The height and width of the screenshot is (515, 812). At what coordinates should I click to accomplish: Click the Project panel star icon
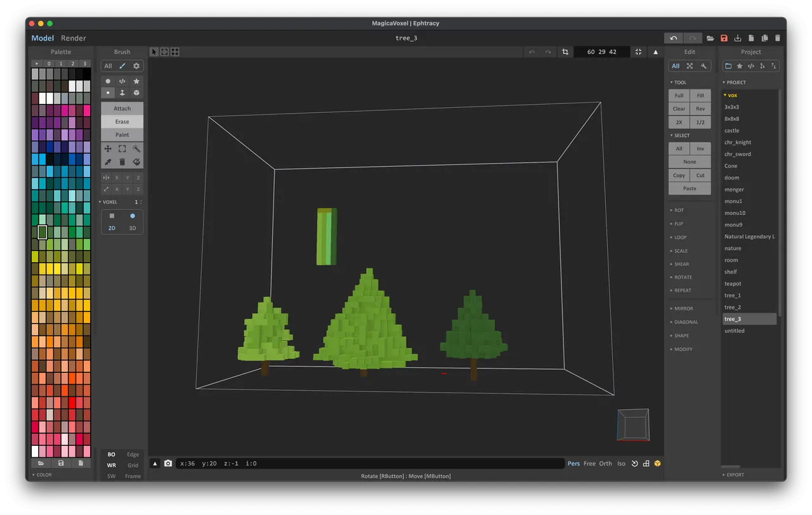tap(740, 66)
